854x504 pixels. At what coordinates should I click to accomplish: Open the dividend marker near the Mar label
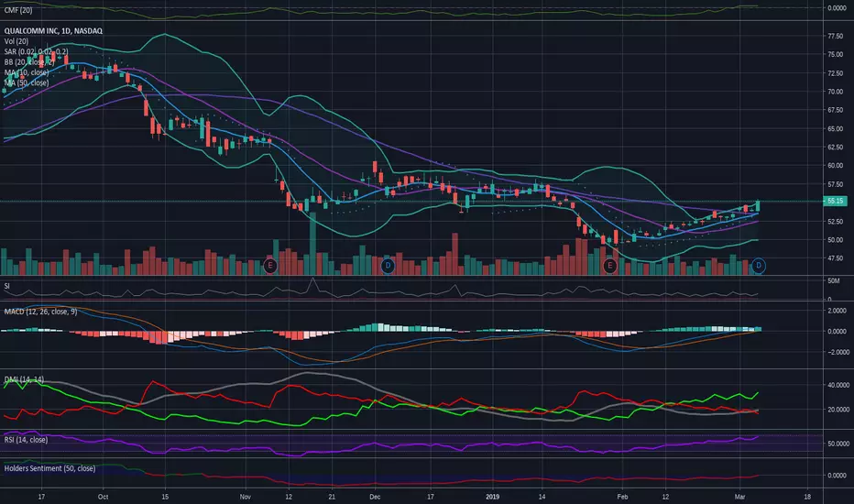(759, 266)
